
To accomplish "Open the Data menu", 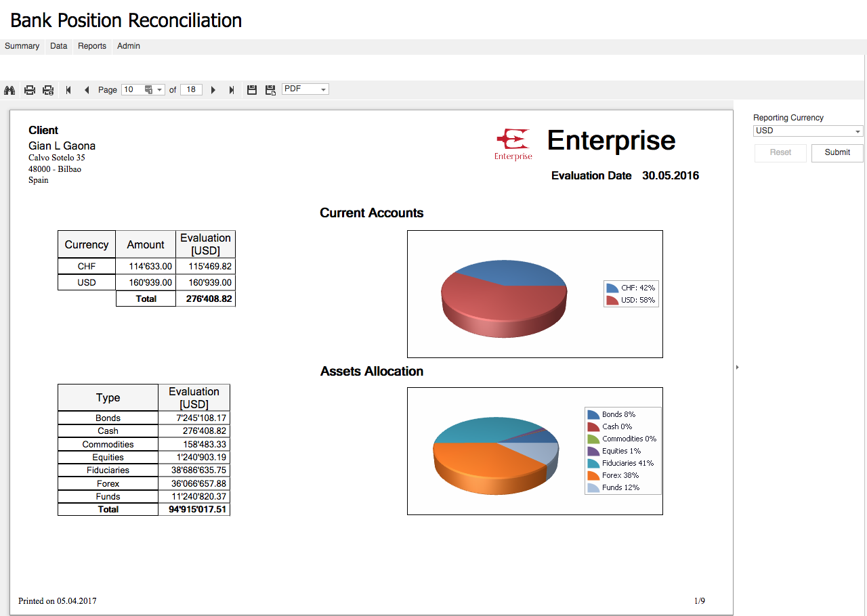I will tap(59, 46).
